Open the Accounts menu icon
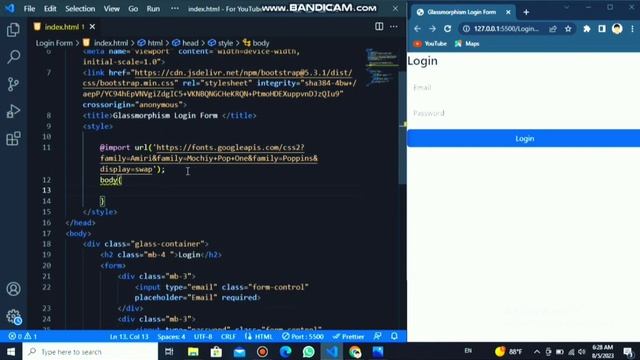This screenshot has width=640, height=360. tap(13, 289)
